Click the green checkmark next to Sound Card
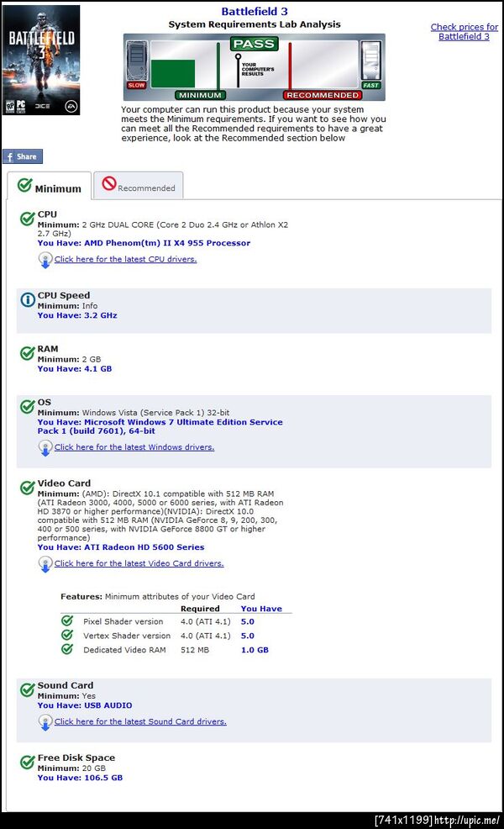Viewport: 504px width, 829px height. point(28,689)
